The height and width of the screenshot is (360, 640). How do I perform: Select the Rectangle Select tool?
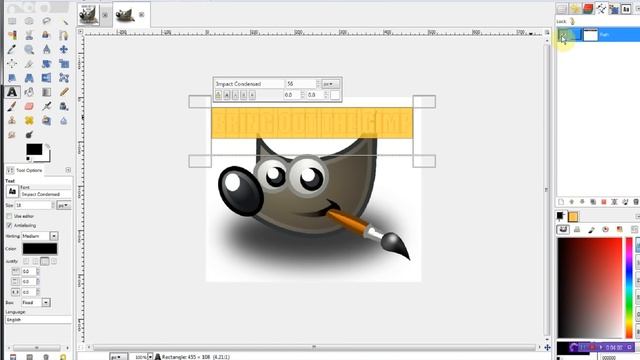12,21
